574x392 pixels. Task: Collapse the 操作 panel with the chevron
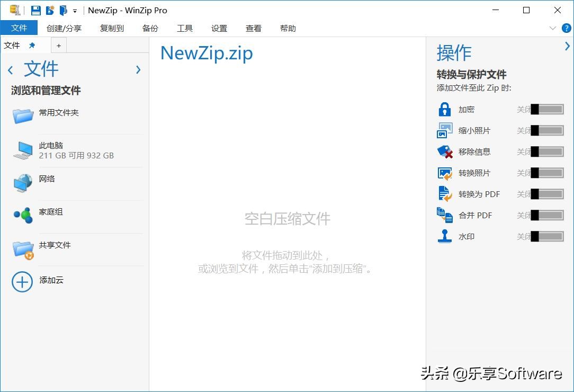coord(568,46)
